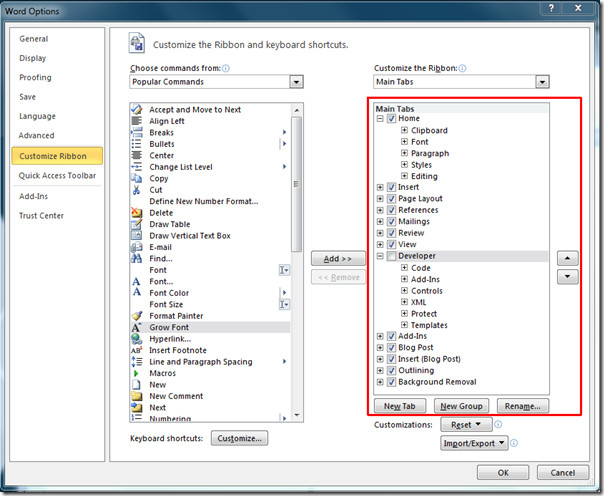This screenshot has height=496, width=604.
Task: Click the commands list scroll down arrow
Action: 297,415
